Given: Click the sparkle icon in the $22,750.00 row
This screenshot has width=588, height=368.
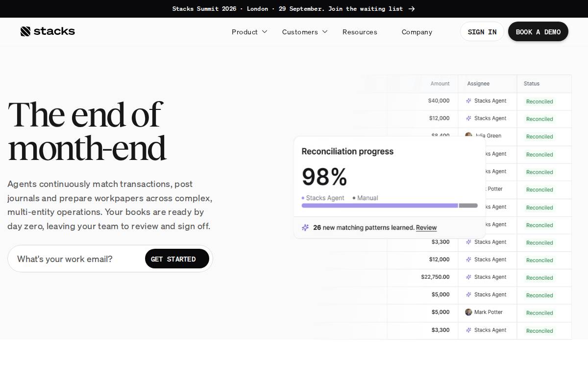Looking at the screenshot, I should coord(468,277).
